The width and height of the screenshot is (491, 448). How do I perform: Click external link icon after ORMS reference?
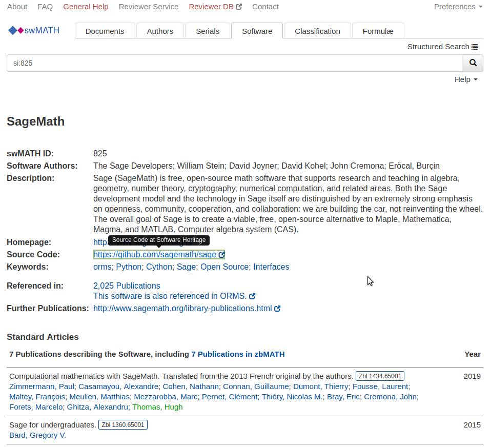pyautogui.click(x=252, y=296)
